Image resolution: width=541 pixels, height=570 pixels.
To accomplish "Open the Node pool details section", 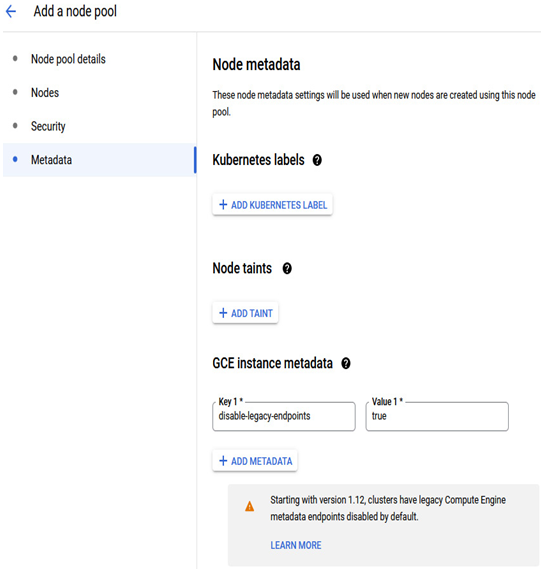I will 68,59.
